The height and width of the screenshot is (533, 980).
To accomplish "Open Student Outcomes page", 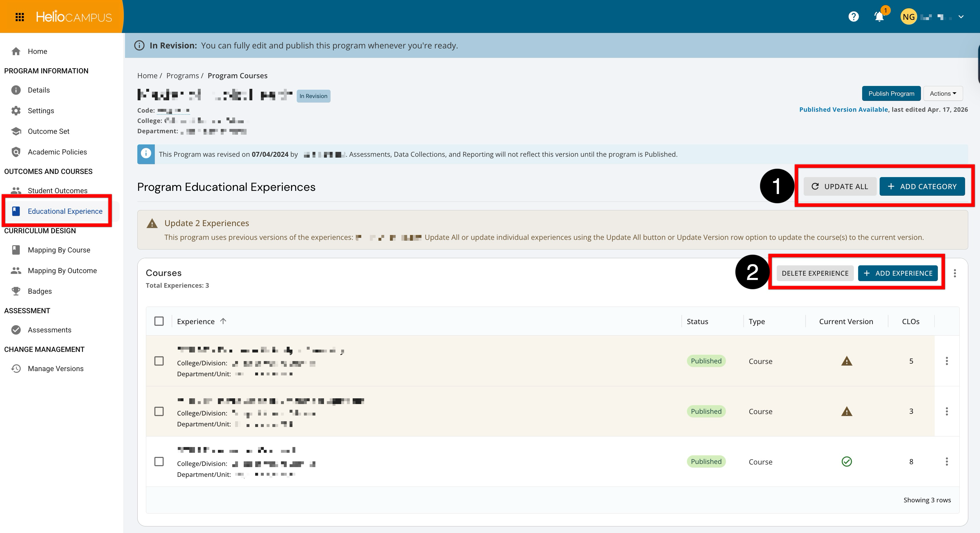I will [57, 191].
